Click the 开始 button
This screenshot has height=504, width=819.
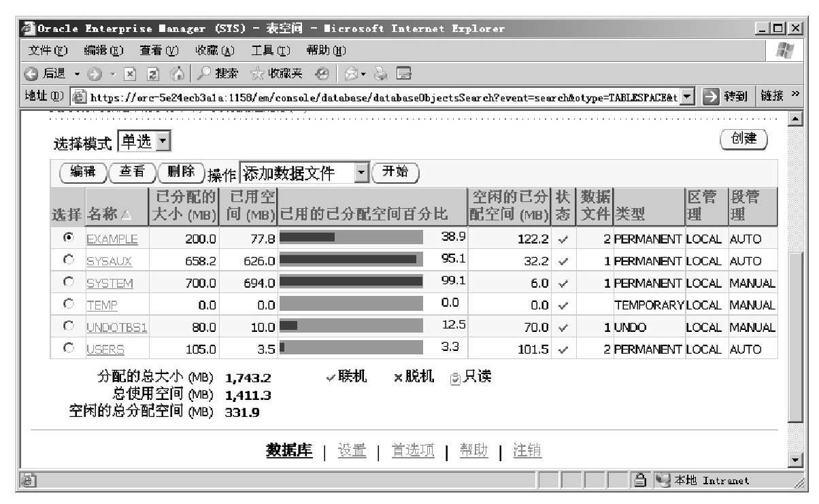[396, 173]
